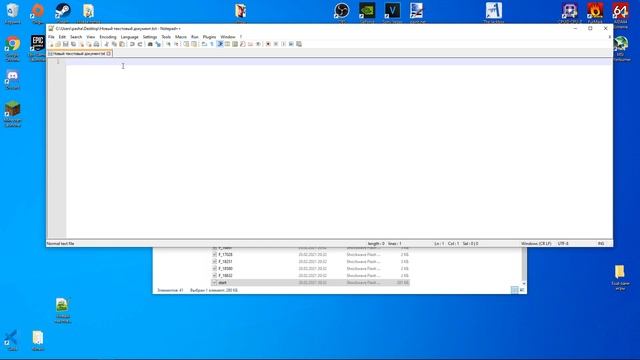Click the Stop Recording macro icon
Screen dimensions: 640x360
276,44
